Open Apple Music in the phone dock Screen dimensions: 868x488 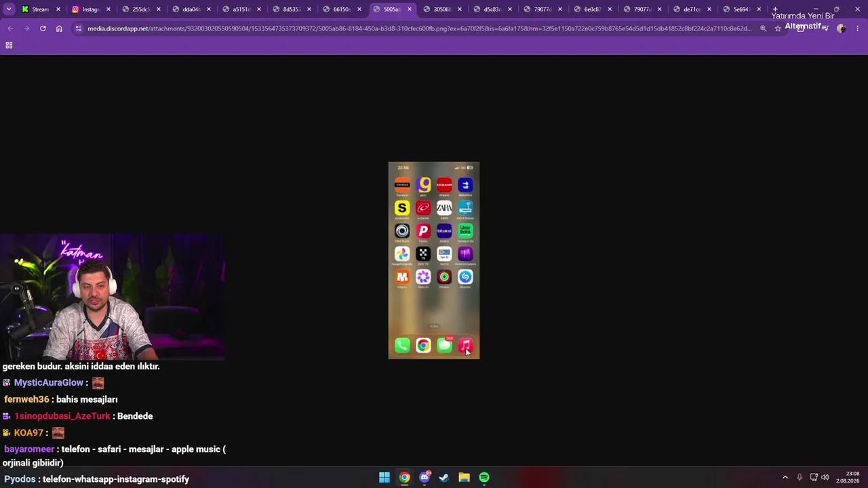coord(465,346)
